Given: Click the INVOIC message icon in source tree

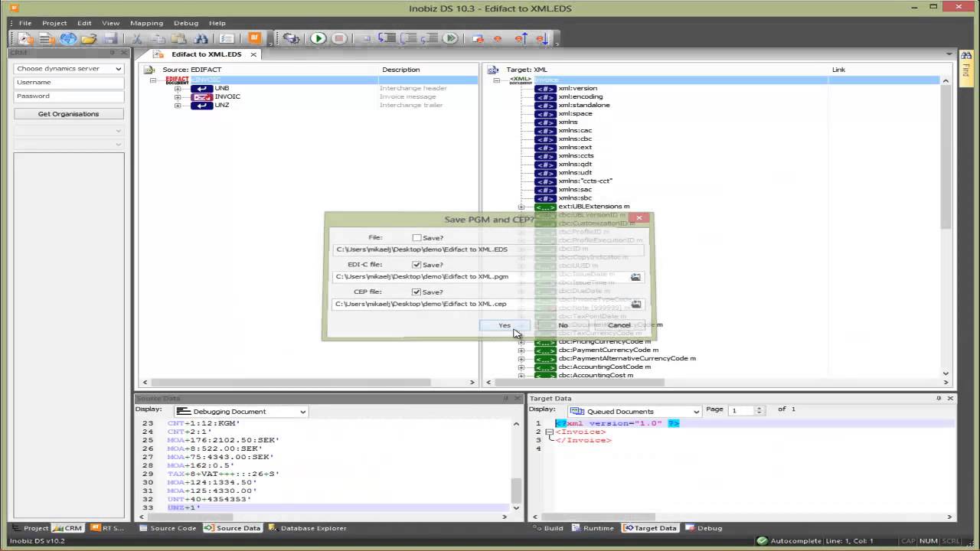Looking at the screenshot, I should [201, 96].
